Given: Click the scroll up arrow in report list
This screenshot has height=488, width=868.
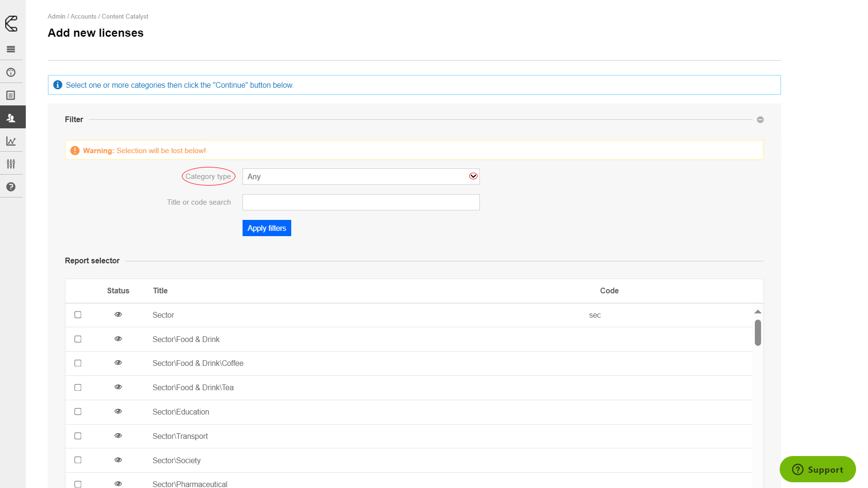Looking at the screenshot, I should click(758, 311).
